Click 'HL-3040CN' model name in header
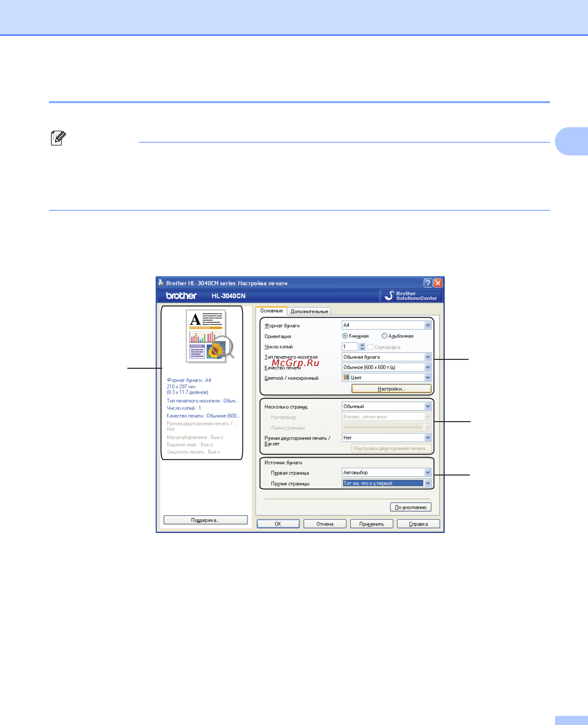Image resolution: width=588 pixels, height=725 pixels. point(229,296)
